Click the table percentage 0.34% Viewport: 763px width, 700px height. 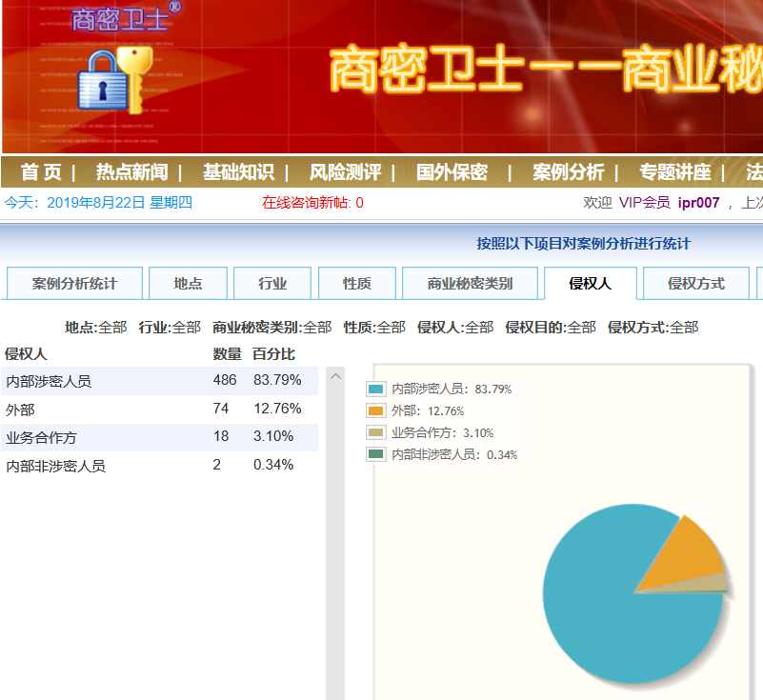click(273, 465)
